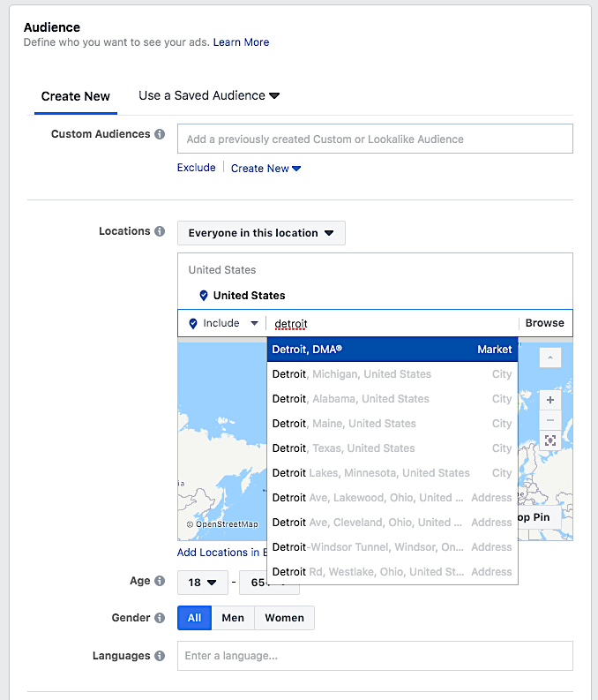Select Women gender option
The height and width of the screenshot is (700, 598).
[x=284, y=618]
